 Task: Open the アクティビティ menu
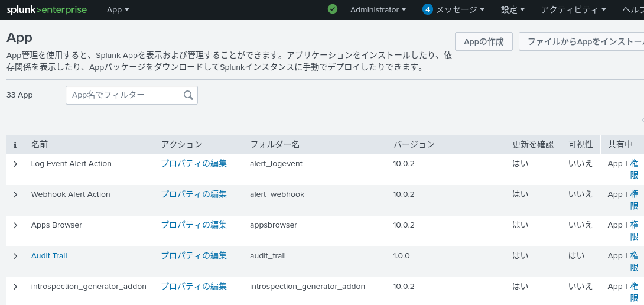click(x=574, y=10)
